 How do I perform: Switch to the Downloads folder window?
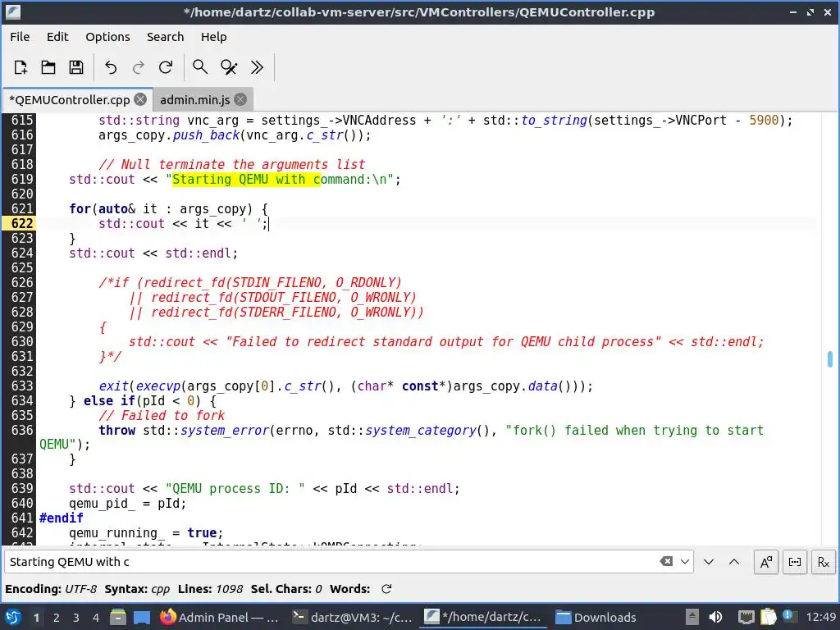click(x=596, y=617)
